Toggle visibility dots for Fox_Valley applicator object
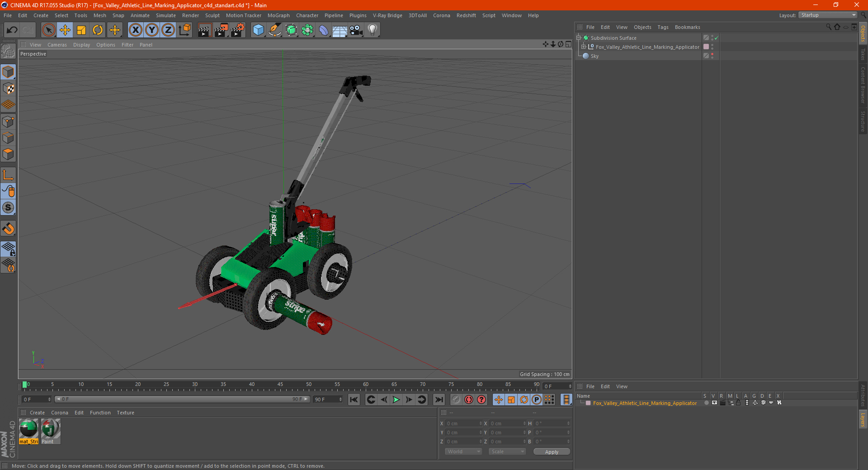Viewport: 868px width, 470px height. tap(712, 47)
